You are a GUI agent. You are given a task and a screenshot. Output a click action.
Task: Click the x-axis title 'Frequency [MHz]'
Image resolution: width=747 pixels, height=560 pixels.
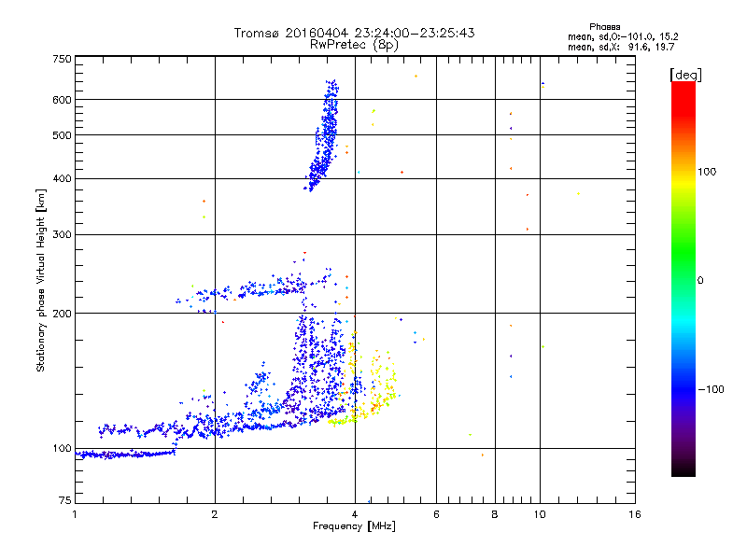354,526
